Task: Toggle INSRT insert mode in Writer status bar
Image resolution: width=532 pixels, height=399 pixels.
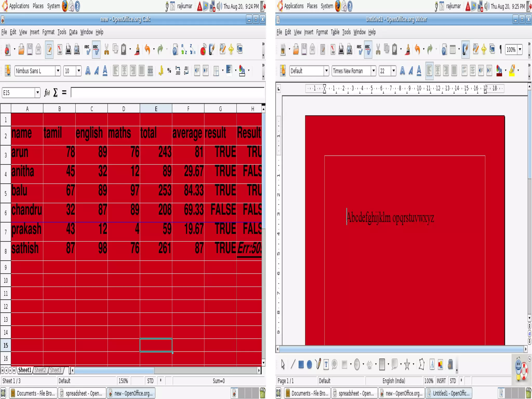Action: point(441,381)
